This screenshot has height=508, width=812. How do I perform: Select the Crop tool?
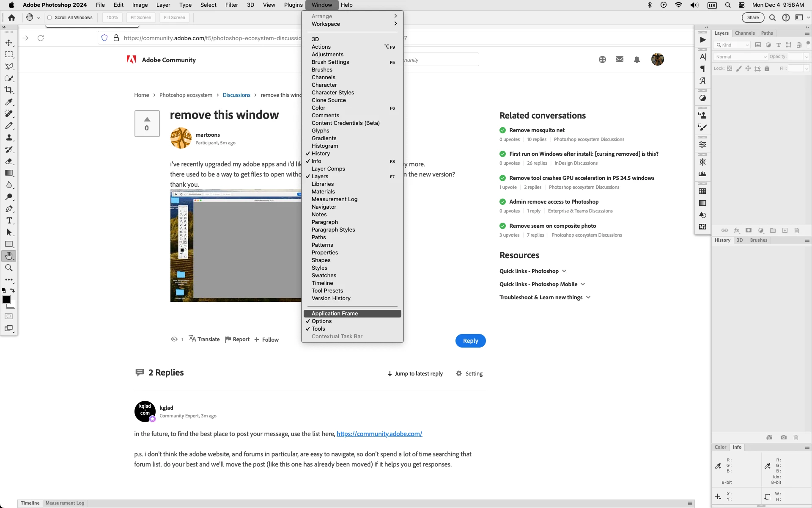(x=9, y=90)
